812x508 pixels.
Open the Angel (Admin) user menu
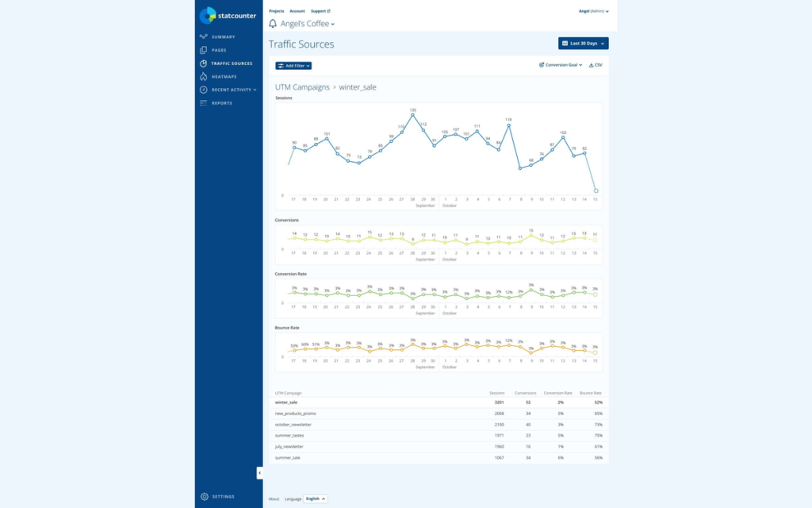(x=593, y=11)
